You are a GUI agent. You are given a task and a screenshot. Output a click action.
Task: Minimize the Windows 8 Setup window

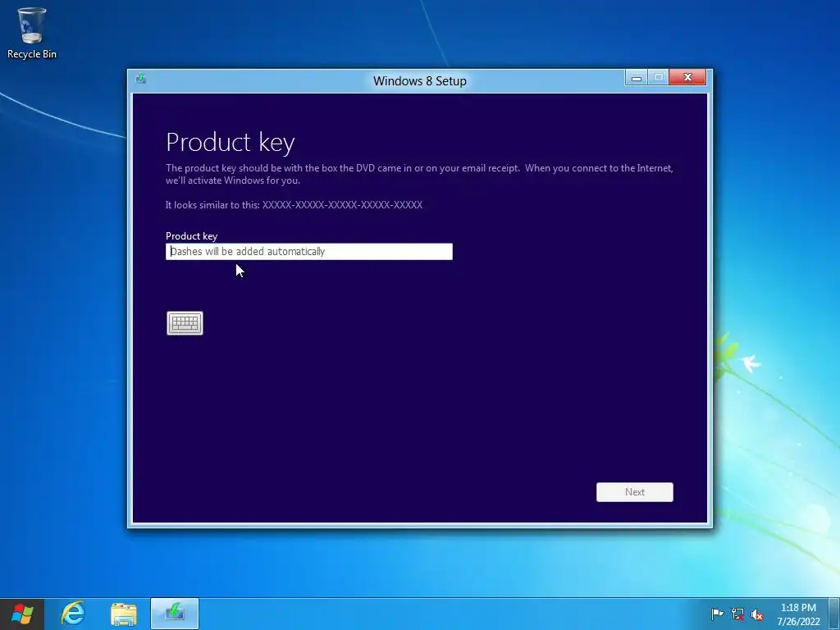coord(637,78)
